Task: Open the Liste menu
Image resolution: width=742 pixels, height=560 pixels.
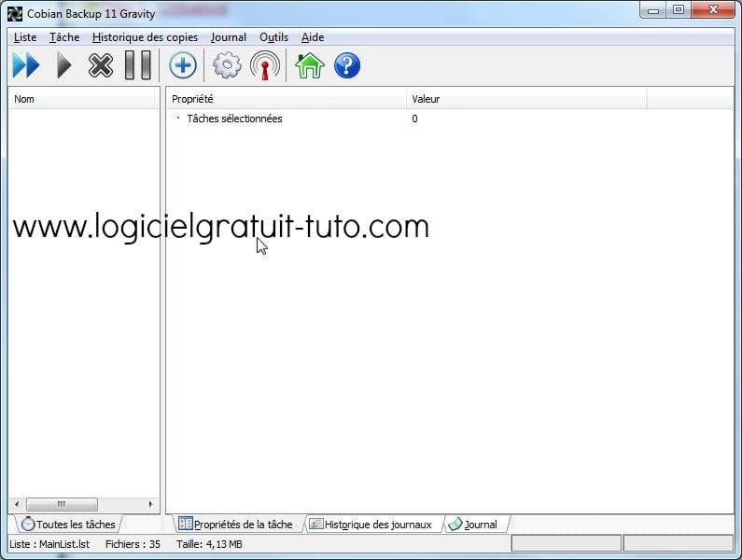Action: tap(25, 37)
